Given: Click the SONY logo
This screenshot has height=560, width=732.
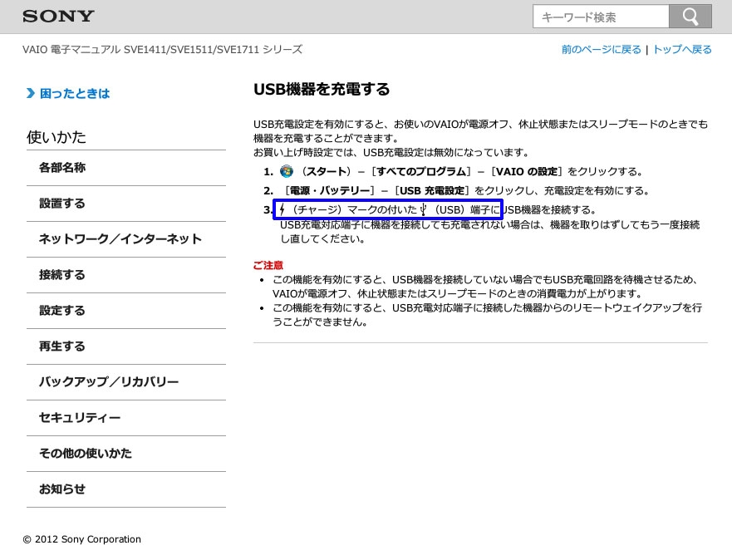Looking at the screenshot, I should point(58,17).
